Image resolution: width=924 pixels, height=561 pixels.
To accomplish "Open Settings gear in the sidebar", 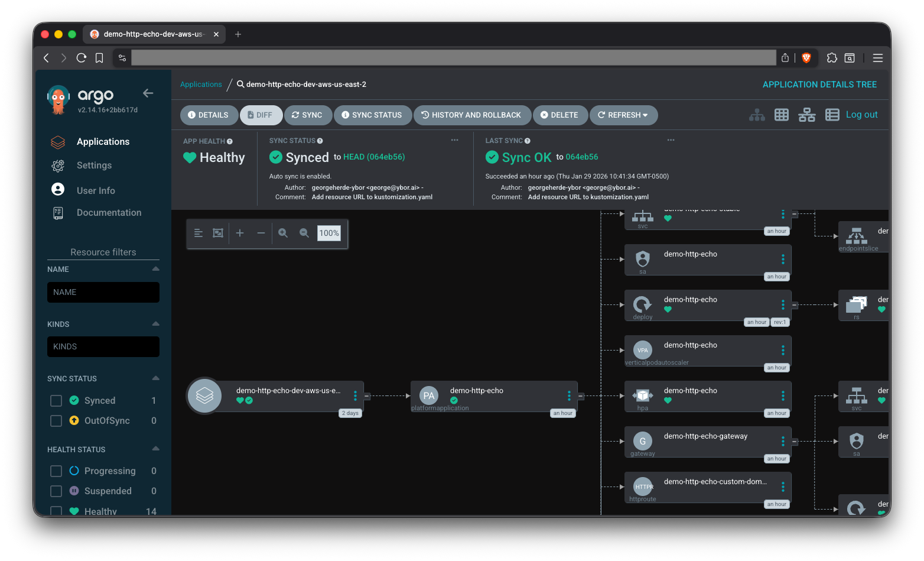I will point(58,166).
